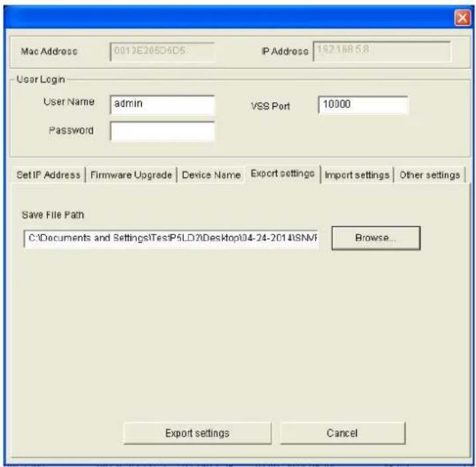The width and height of the screenshot is (476, 467).
Task: Click the disabled IP Address field
Action: tap(382, 51)
